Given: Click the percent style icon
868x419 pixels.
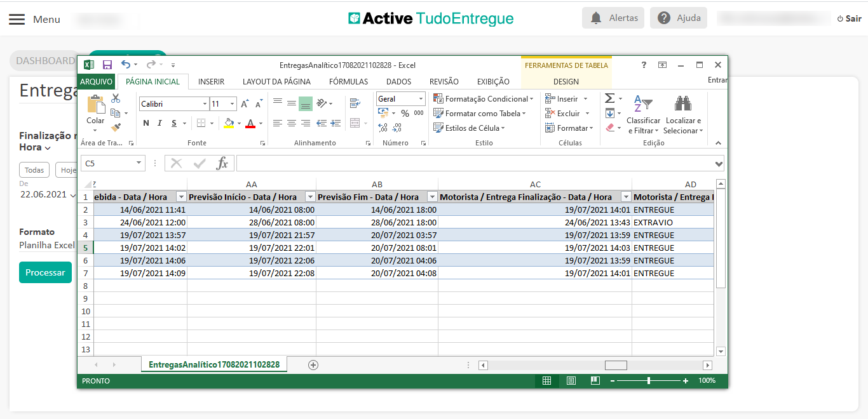Looking at the screenshot, I should 405,114.
